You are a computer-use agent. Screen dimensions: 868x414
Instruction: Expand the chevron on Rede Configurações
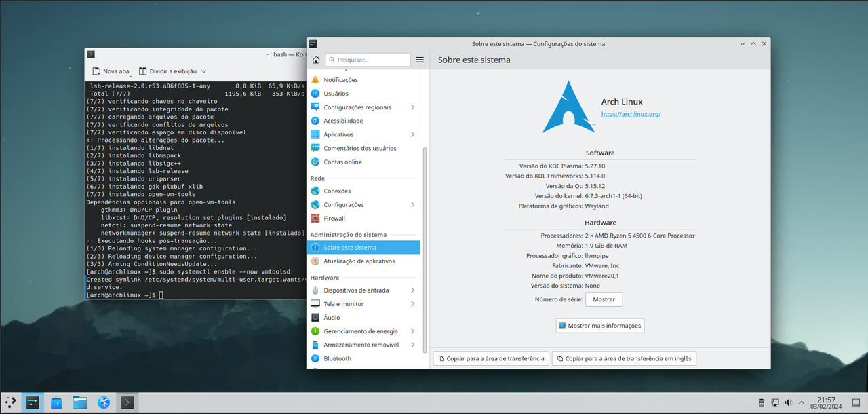(412, 204)
